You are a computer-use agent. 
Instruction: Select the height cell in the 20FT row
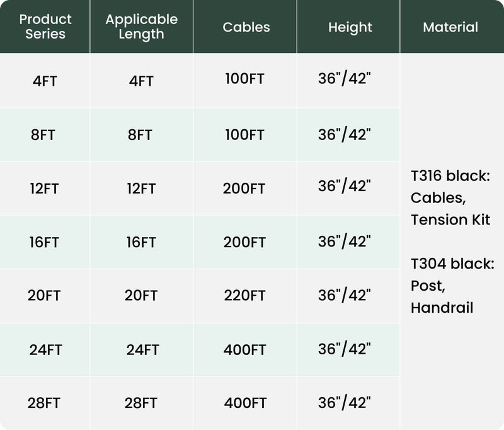[x=344, y=294]
